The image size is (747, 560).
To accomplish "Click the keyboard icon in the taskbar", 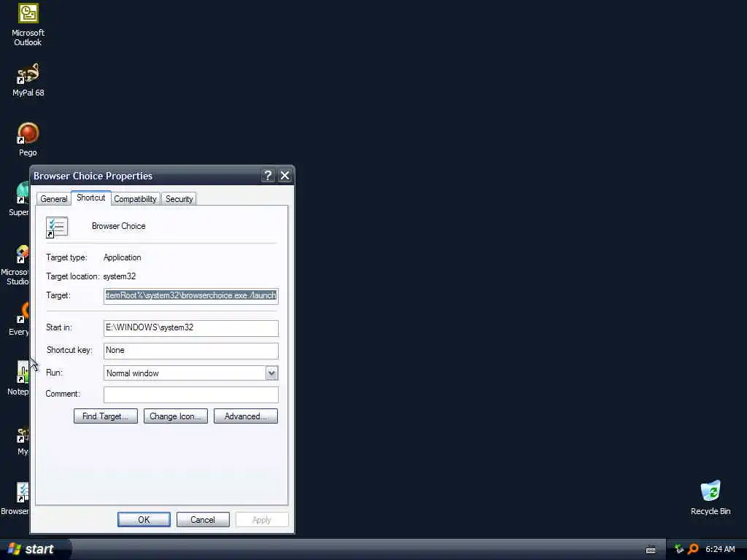I will [x=651, y=550].
